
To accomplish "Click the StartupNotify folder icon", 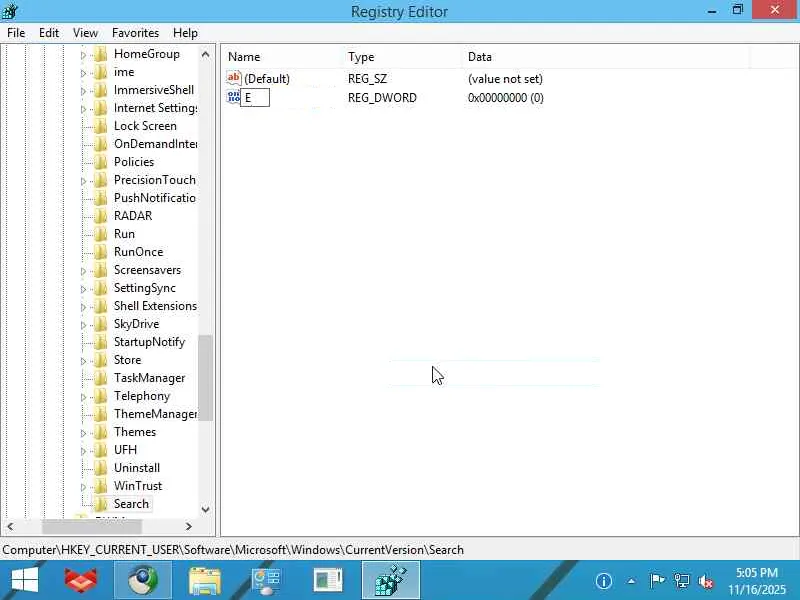I will [101, 342].
